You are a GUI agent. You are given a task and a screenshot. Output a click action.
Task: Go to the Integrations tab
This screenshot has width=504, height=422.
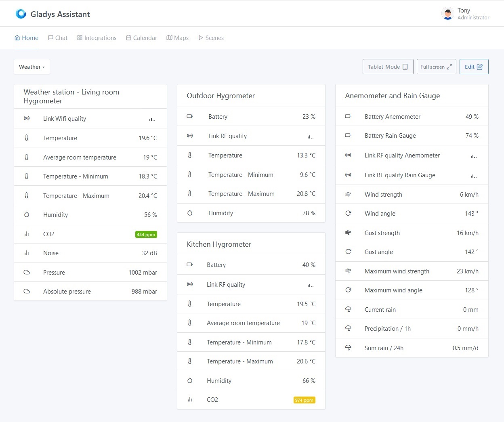(x=97, y=38)
